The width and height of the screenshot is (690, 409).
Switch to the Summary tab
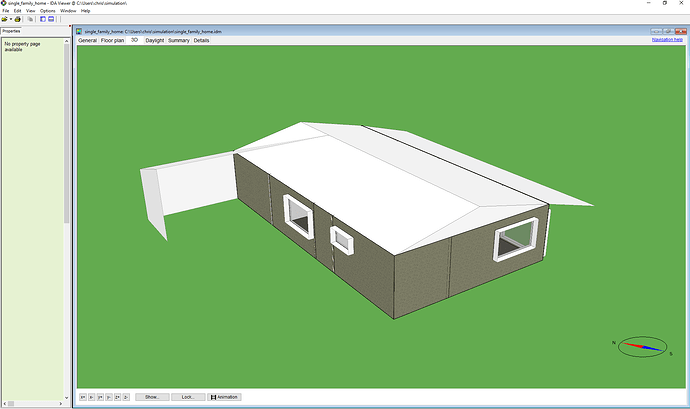click(179, 40)
